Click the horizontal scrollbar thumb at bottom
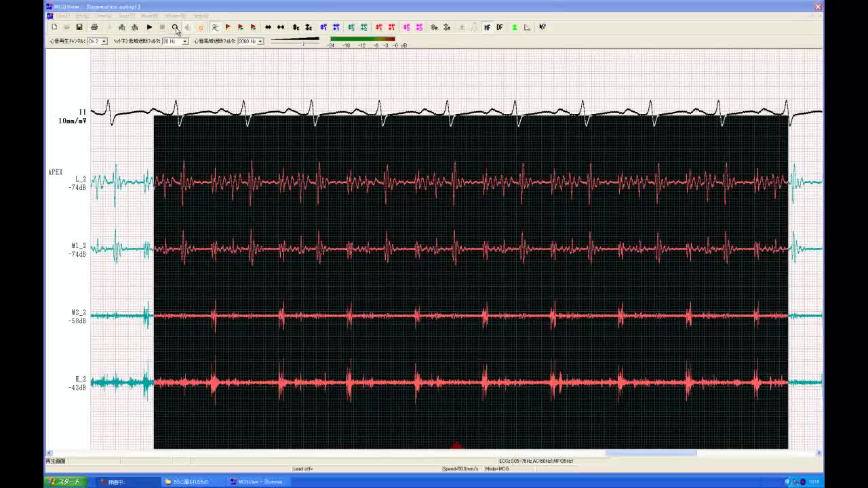868x488 pixels. [x=650, y=453]
